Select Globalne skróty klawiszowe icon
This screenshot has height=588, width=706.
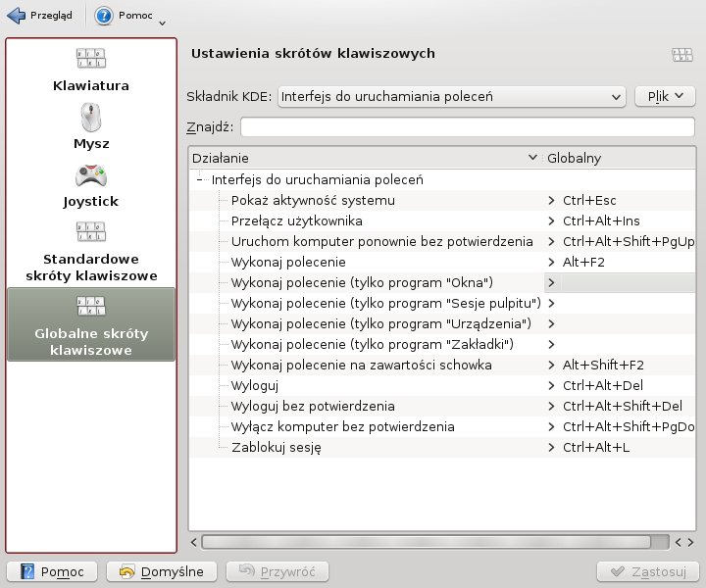click(90, 306)
